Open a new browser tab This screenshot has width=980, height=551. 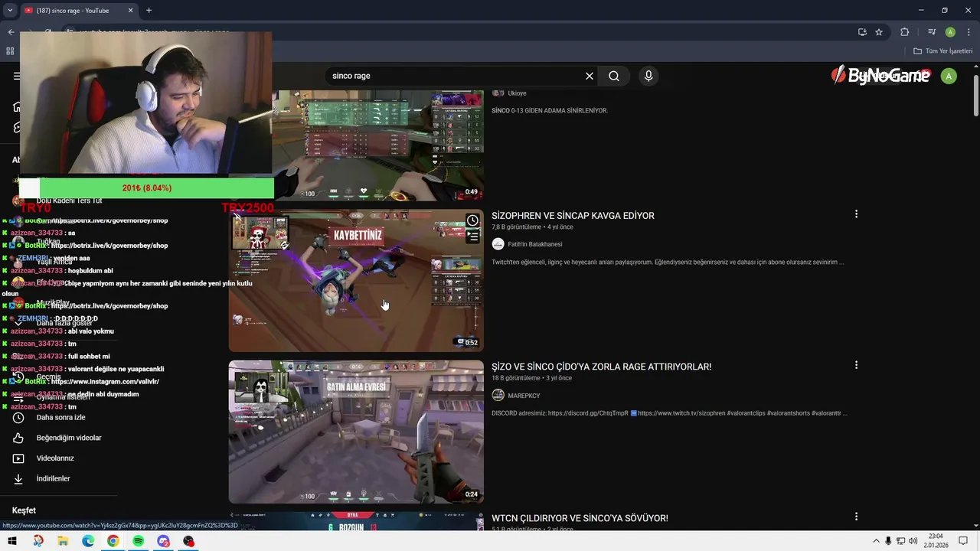[149, 11]
